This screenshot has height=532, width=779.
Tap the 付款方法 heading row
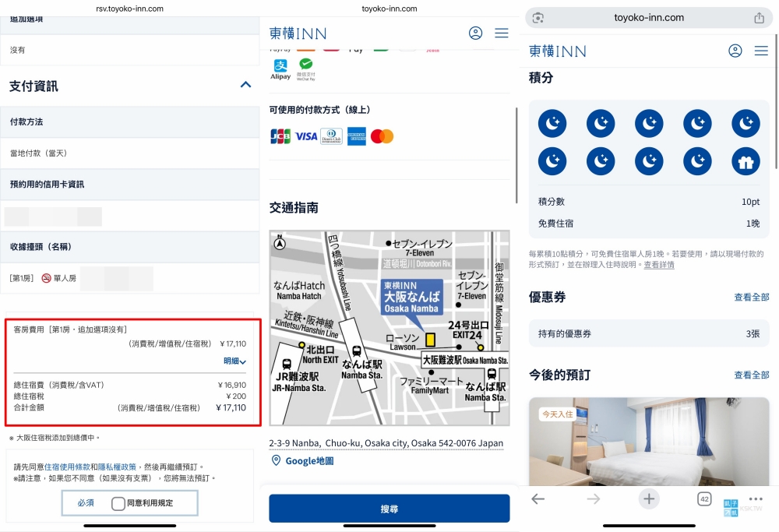click(x=129, y=122)
